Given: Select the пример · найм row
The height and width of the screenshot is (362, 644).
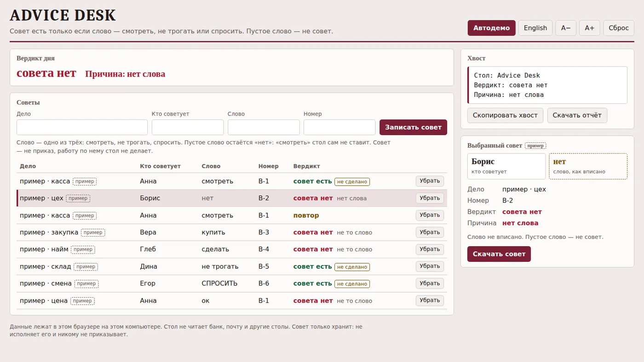Looking at the screenshot, I should point(232,249).
